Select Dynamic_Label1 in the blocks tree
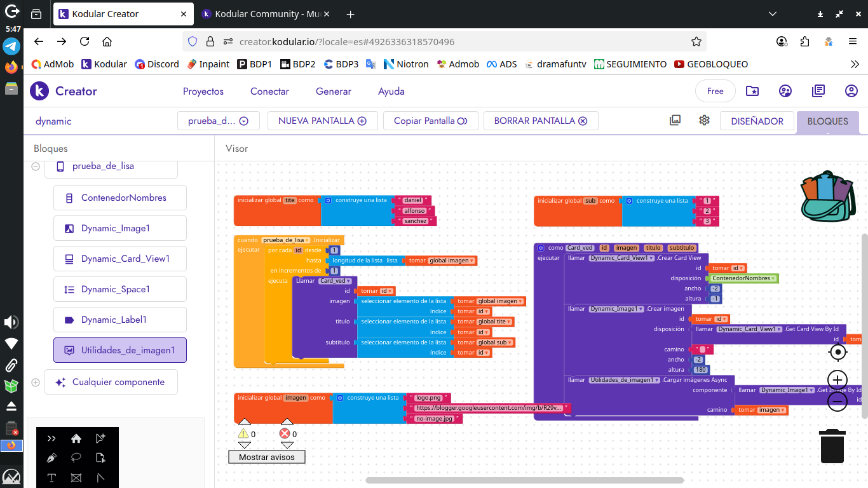Screen dimensions: 868x488 tap(120, 320)
